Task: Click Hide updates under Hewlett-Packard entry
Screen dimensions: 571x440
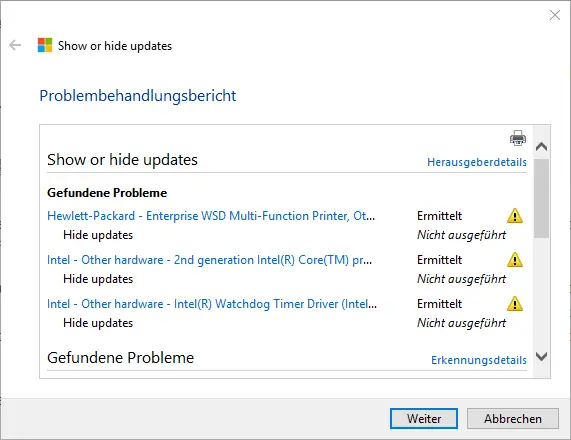Action: pyautogui.click(x=98, y=235)
